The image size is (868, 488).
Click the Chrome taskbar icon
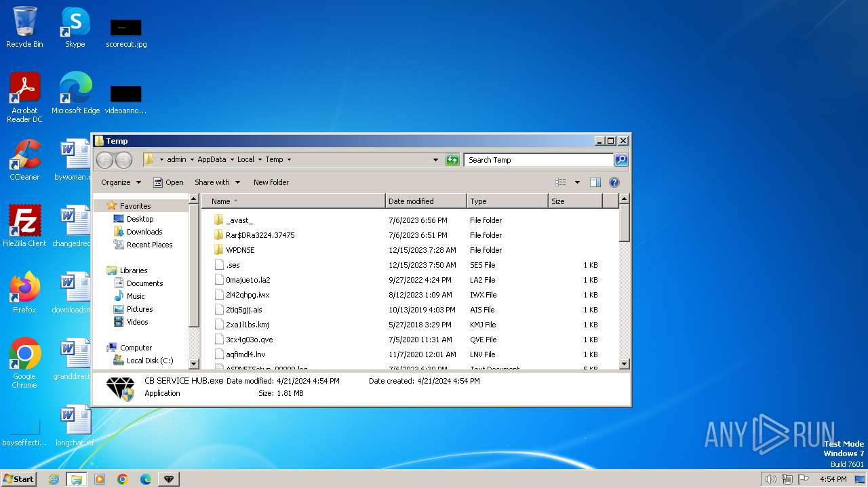123,479
